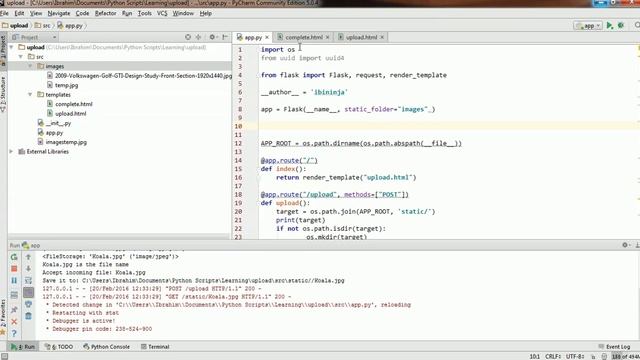Open the Help menu

[x=206, y=13]
